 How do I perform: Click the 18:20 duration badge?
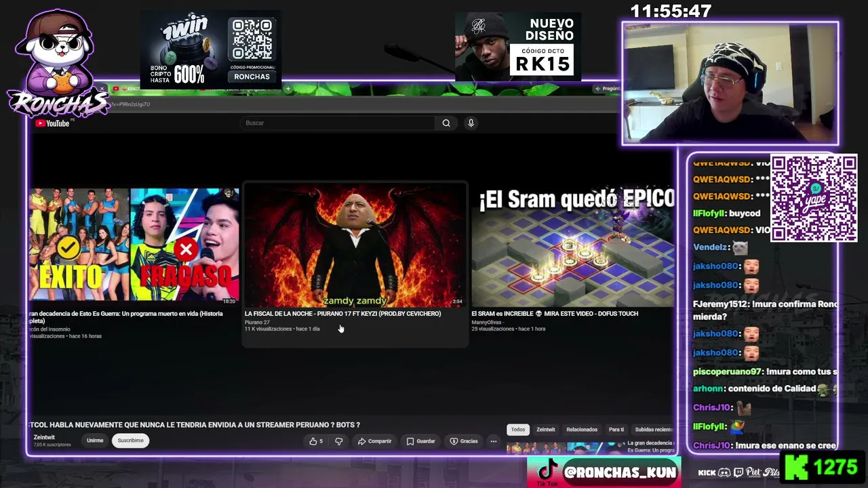229,302
